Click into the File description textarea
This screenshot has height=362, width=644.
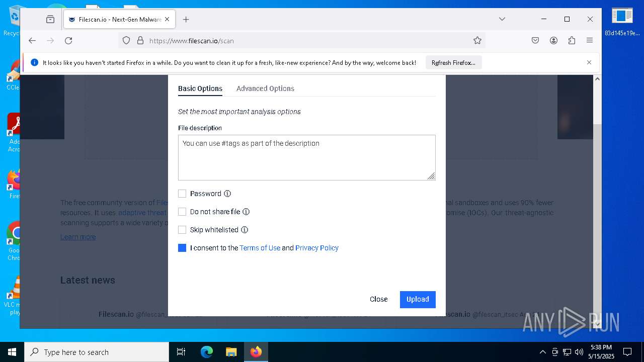coord(306,157)
